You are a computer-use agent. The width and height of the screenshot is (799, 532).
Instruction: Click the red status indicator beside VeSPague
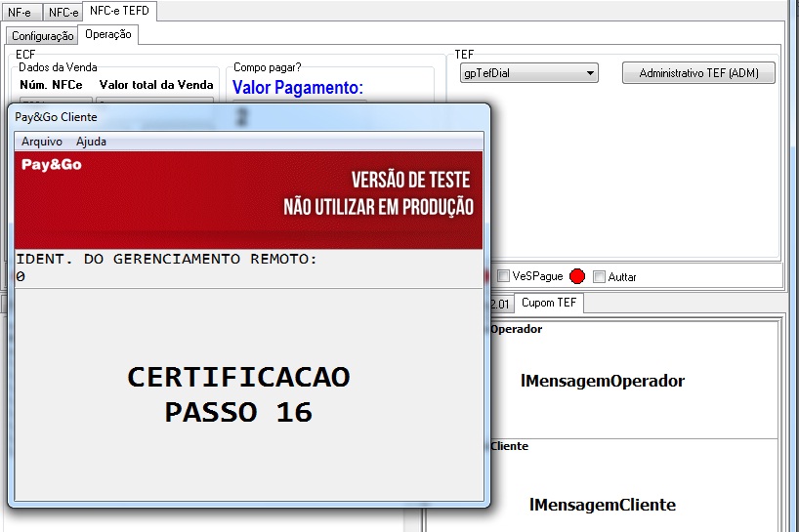577,276
